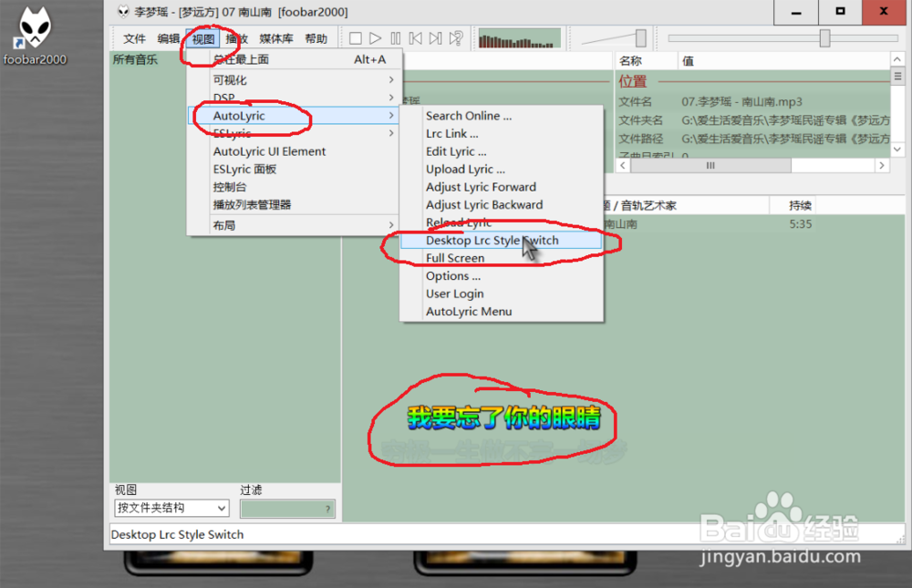912x588 pixels.
Task: Click the filter help question mark
Action: click(x=328, y=510)
